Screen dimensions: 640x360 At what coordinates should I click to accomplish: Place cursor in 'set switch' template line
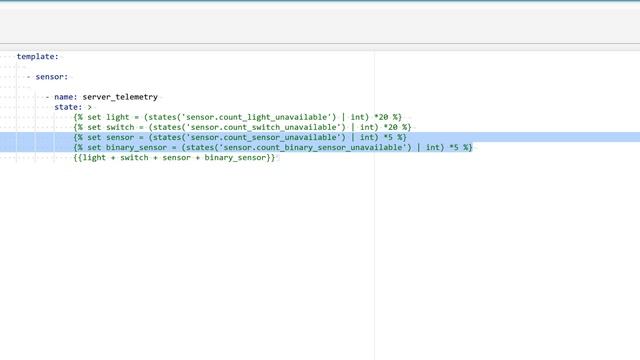point(242,127)
